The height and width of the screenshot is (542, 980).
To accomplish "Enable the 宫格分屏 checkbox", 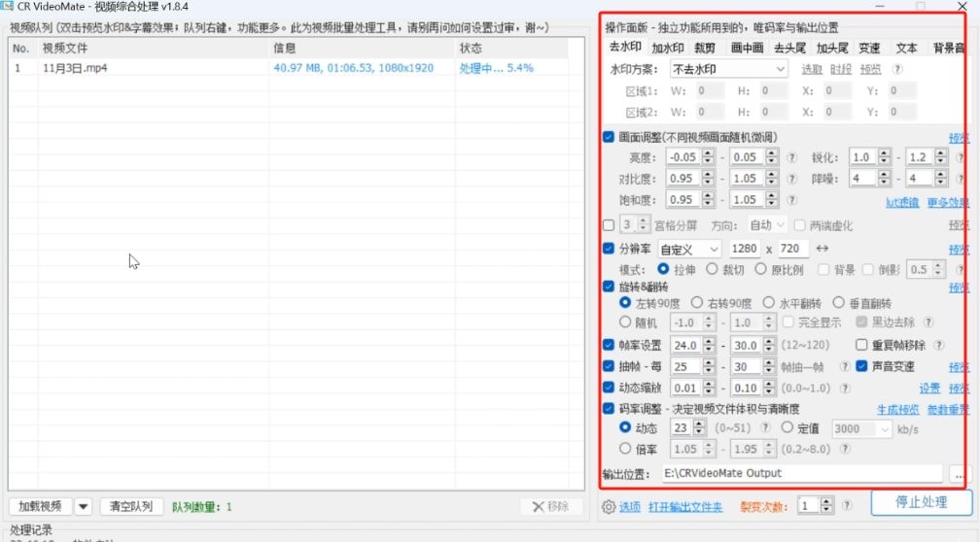I will coord(609,225).
